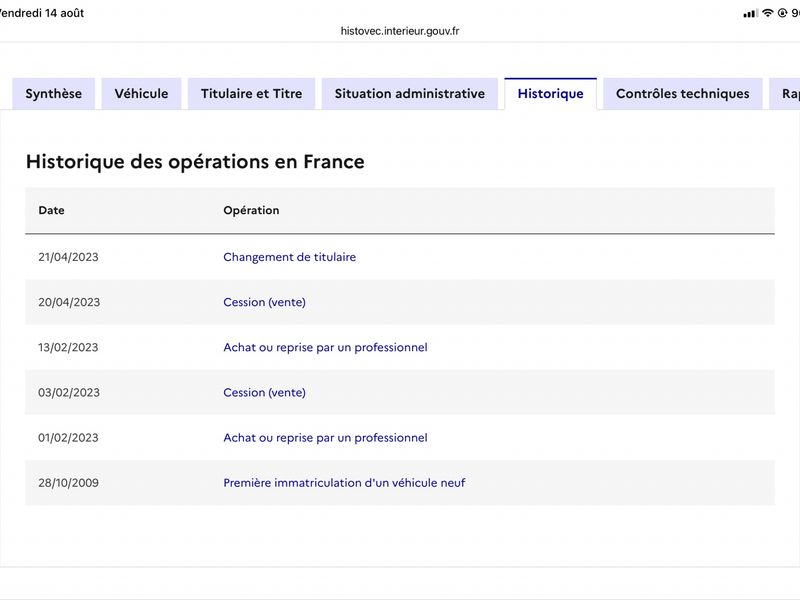Select the date 13/02/2023
Screen dimensions: 800x600
(x=68, y=347)
